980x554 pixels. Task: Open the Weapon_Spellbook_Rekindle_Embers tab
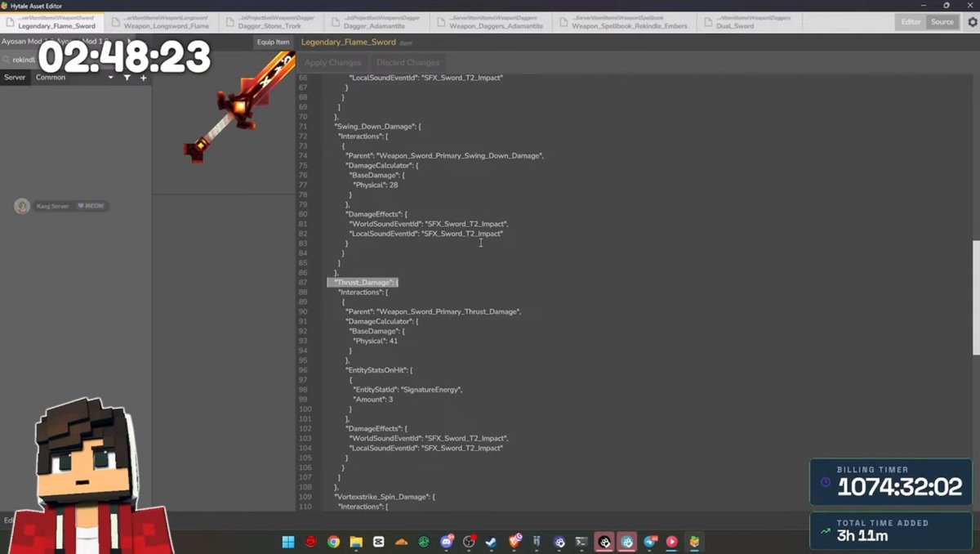click(624, 22)
